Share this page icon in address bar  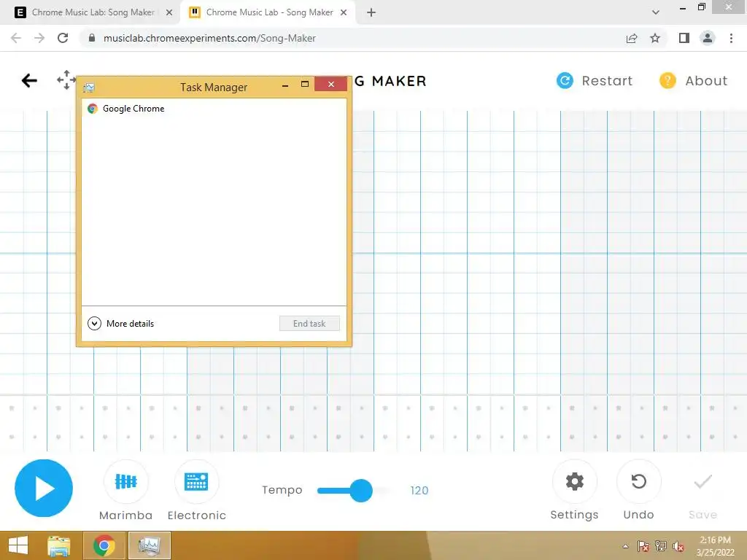tap(632, 38)
